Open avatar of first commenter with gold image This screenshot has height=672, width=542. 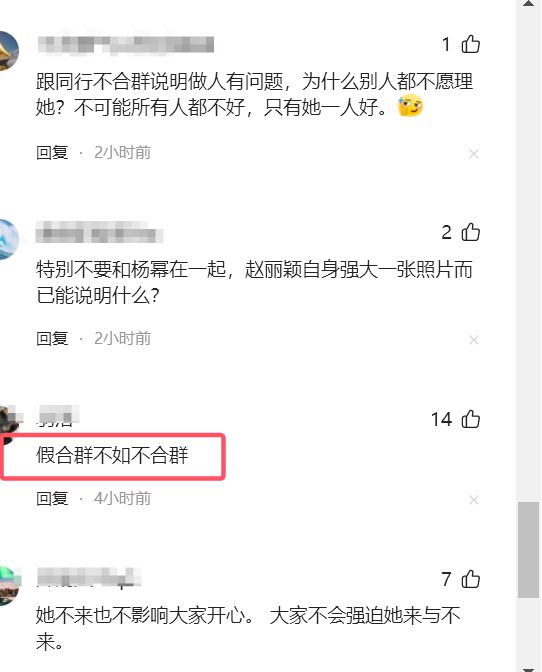pos(9,51)
